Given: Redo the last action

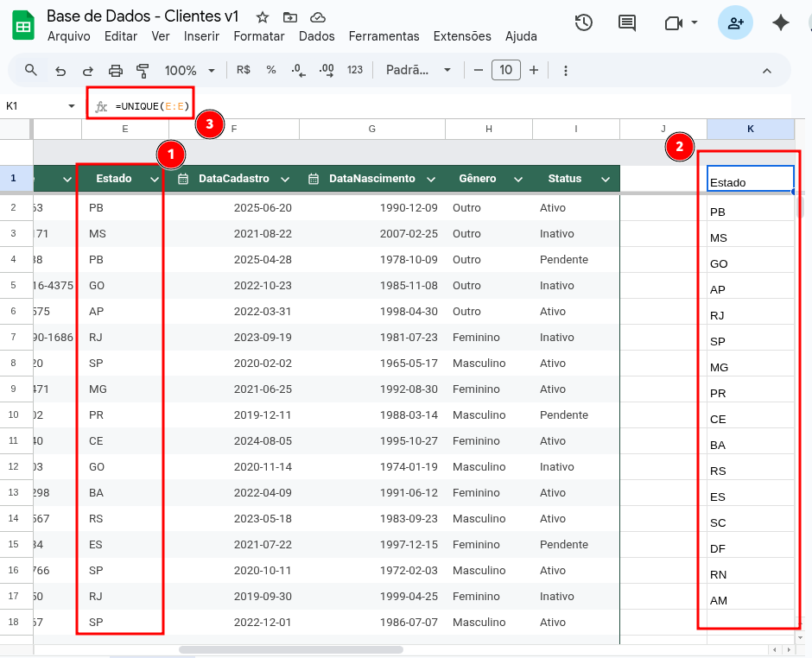Looking at the screenshot, I should [88, 71].
